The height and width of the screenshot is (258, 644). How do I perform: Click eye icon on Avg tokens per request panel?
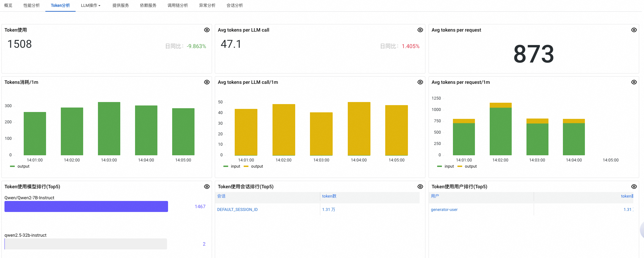(634, 30)
